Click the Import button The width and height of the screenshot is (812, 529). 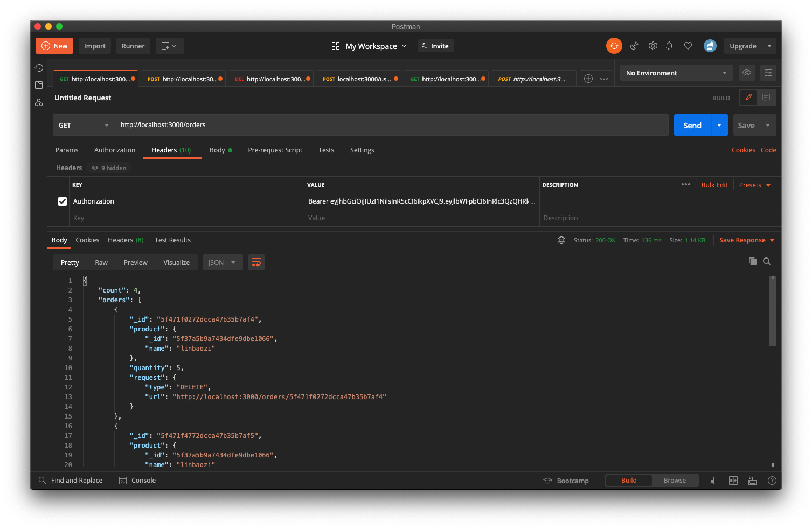tap(95, 46)
